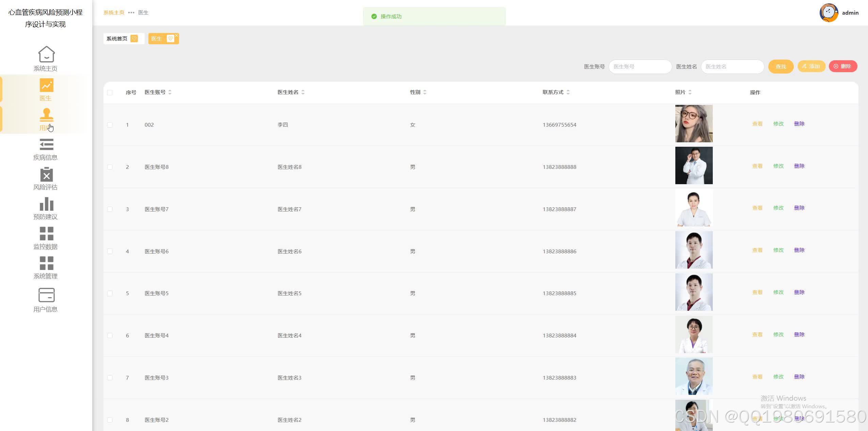Sort by 性别 column arrows
The height and width of the screenshot is (431, 868).
pos(425,92)
